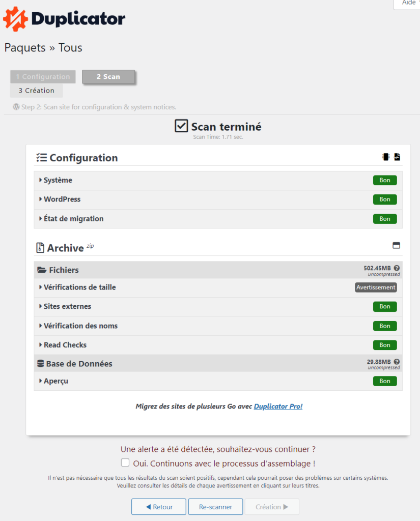Screen dimensions: 420x521
Task: Click the Archive window panel icon
Action: point(396,246)
